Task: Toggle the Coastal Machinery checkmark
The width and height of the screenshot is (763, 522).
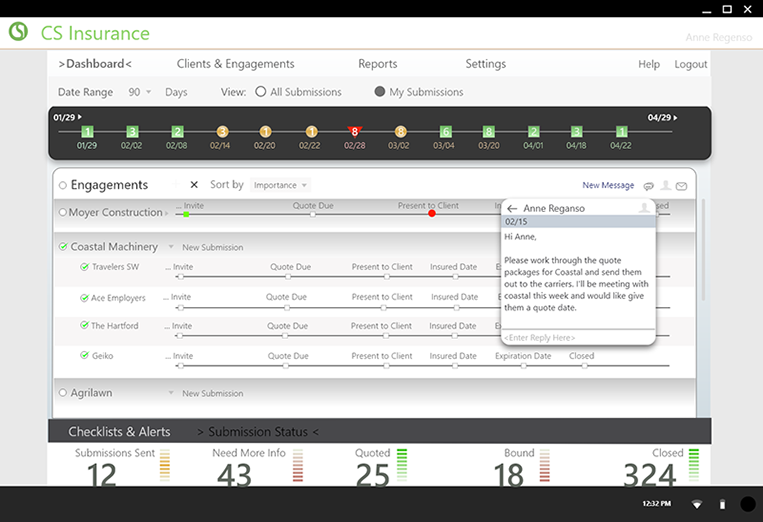Action: [x=63, y=247]
